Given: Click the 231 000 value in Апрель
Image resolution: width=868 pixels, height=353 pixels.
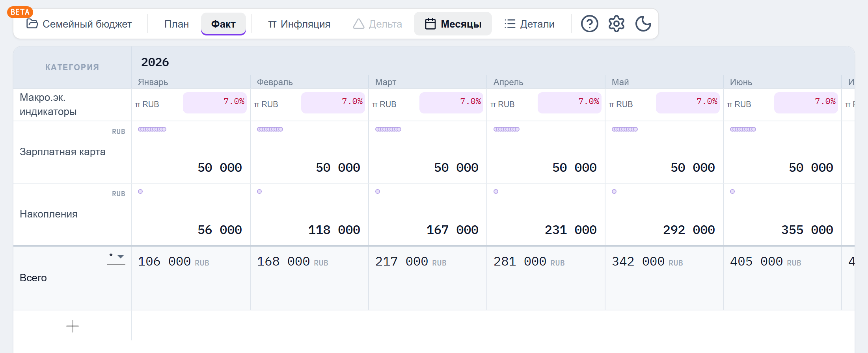Looking at the screenshot, I should [570, 230].
